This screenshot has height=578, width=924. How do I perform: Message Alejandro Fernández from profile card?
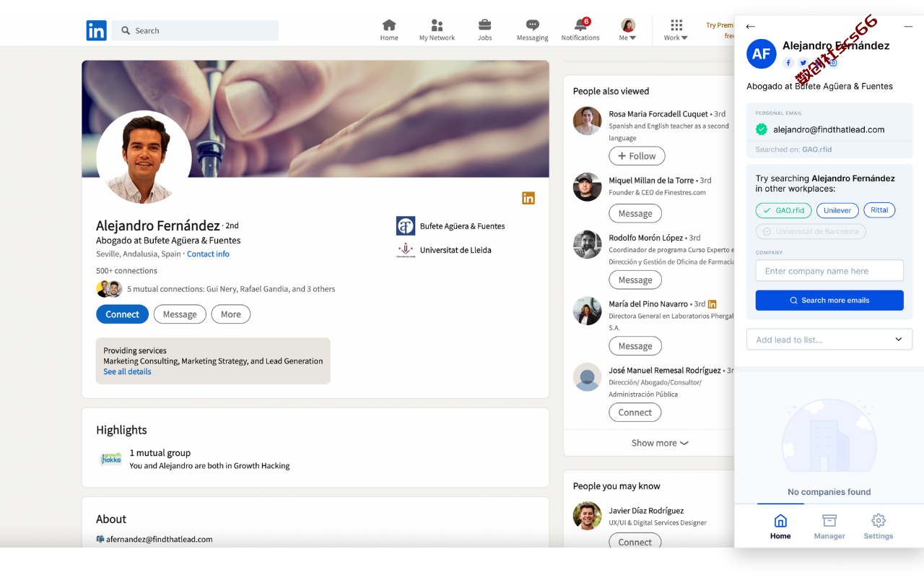(x=180, y=314)
